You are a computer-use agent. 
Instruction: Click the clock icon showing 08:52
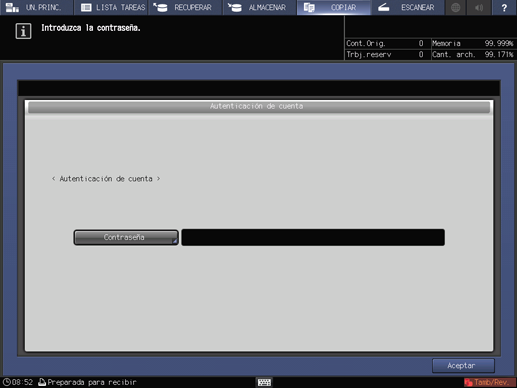point(7,382)
